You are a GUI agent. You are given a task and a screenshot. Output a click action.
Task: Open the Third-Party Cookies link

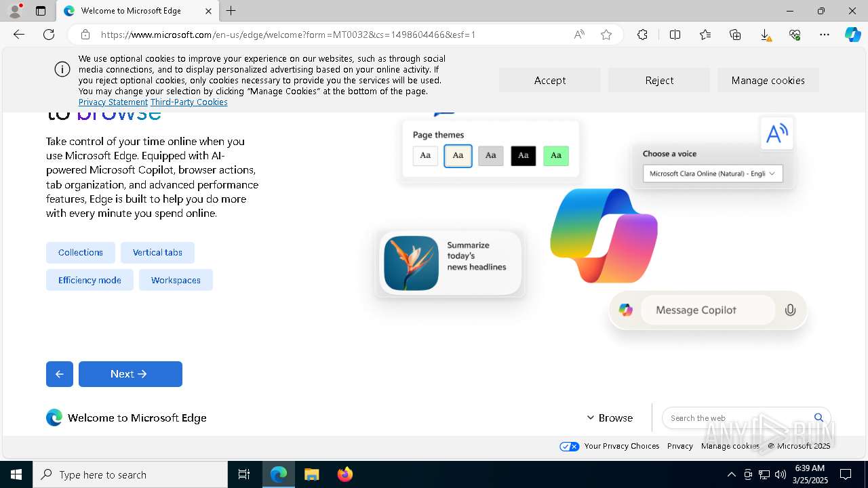click(189, 102)
